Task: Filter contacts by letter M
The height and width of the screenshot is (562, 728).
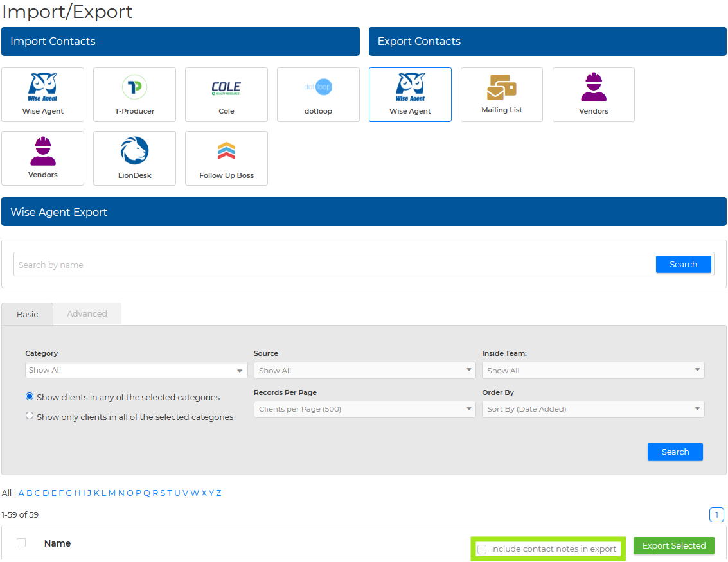Action: [x=112, y=493]
